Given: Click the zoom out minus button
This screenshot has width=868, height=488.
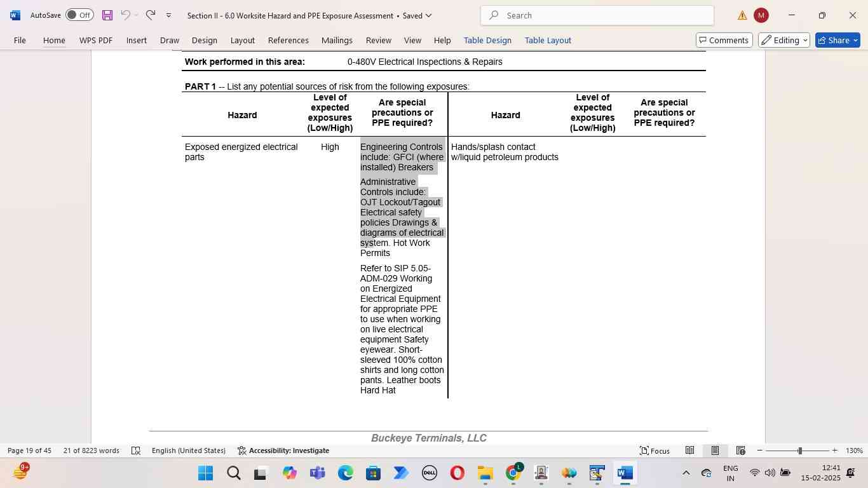Looking at the screenshot, I should 759,451.
